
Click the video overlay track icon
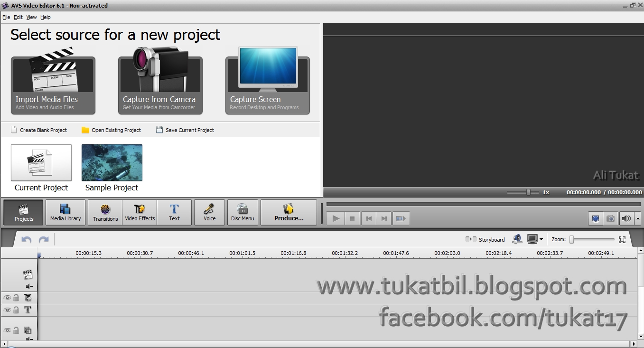(x=28, y=330)
